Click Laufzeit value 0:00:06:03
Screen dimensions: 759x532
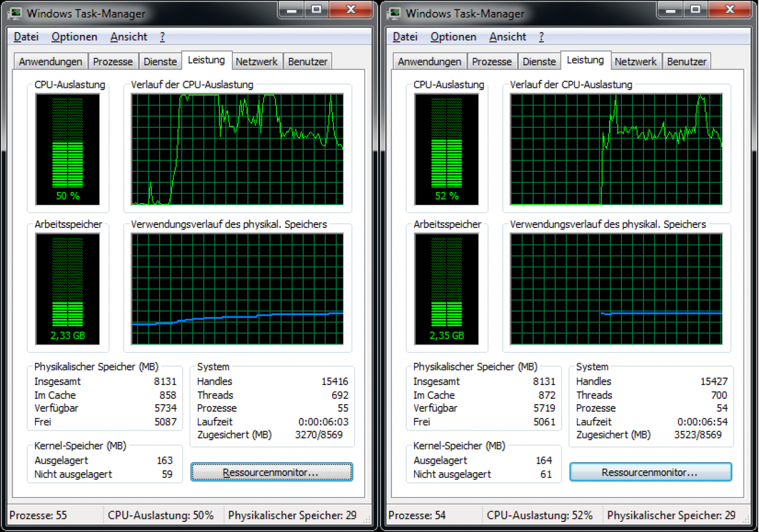pyautogui.click(x=323, y=422)
